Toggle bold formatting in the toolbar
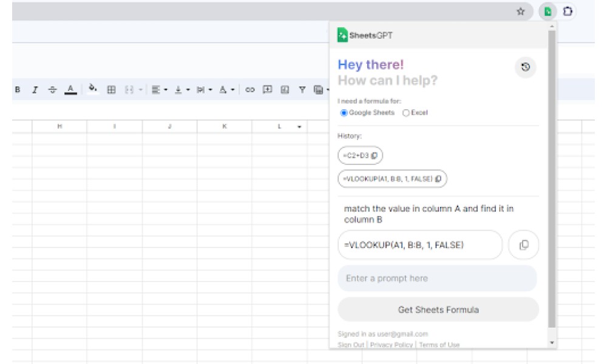The image size is (607, 364). [18, 90]
